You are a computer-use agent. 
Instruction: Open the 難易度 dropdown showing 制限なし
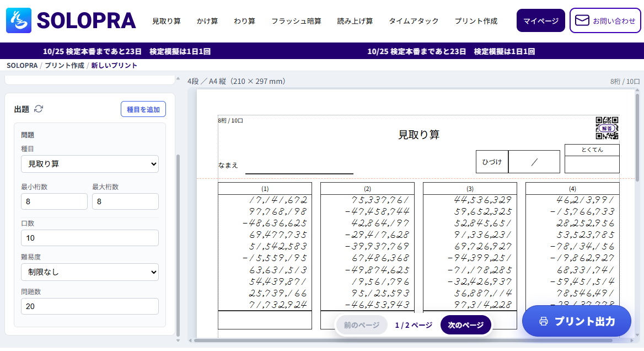pyautogui.click(x=90, y=272)
